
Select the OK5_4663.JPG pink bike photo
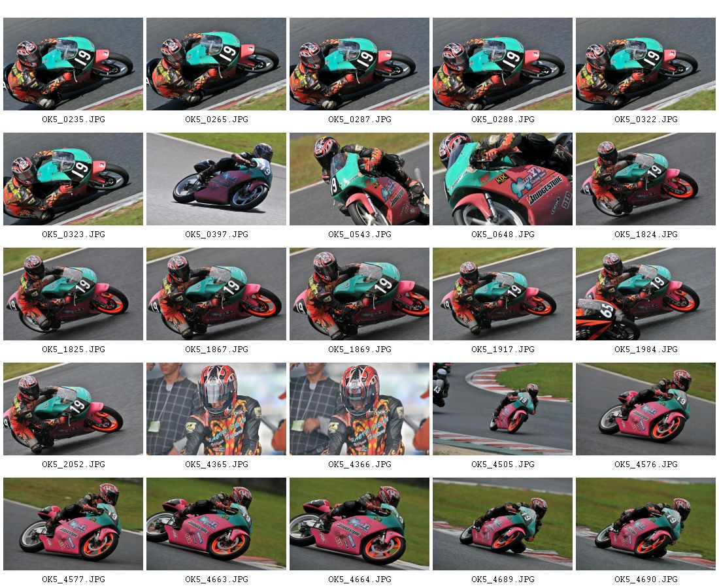pyautogui.click(x=216, y=524)
